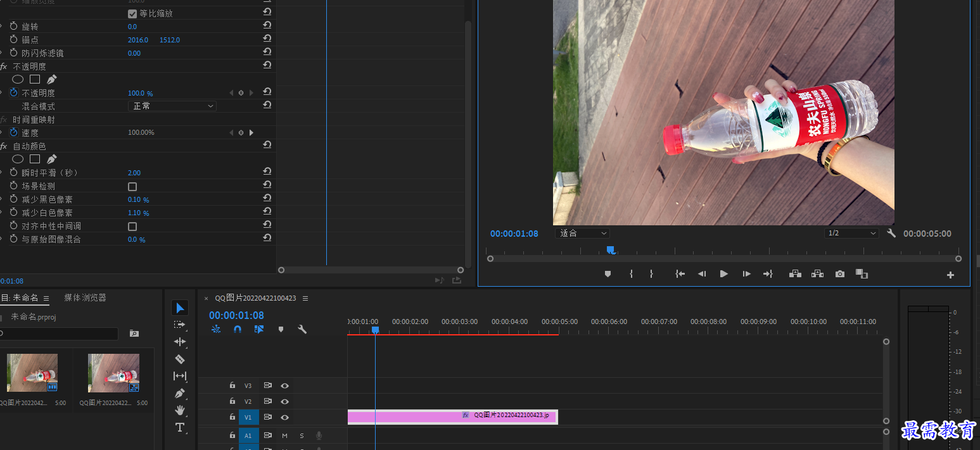Select the QQ图片20220422100423 sequence tab
This screenshot has height=450, width=980.
(x=255, y=298)
